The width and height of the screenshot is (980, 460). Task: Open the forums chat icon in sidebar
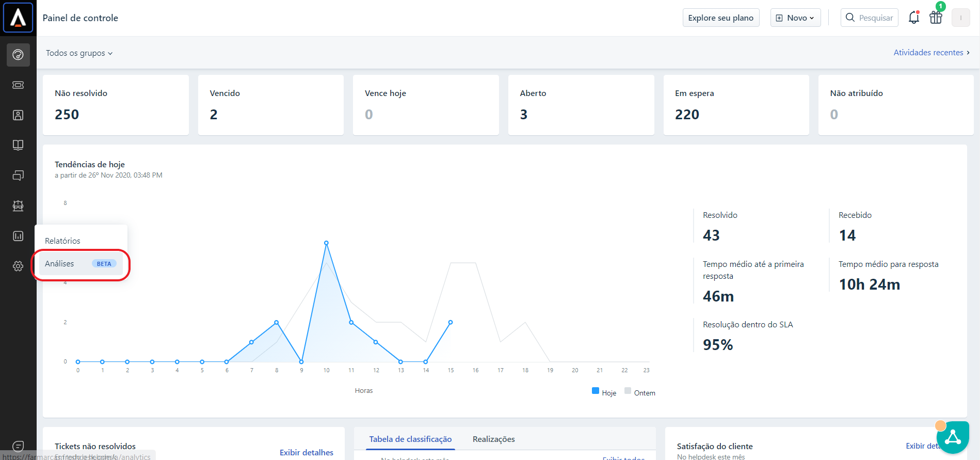tap(18, 176)
